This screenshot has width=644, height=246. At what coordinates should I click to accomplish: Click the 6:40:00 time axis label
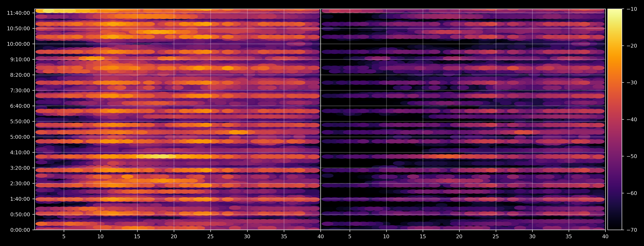[x=20, y=106]
